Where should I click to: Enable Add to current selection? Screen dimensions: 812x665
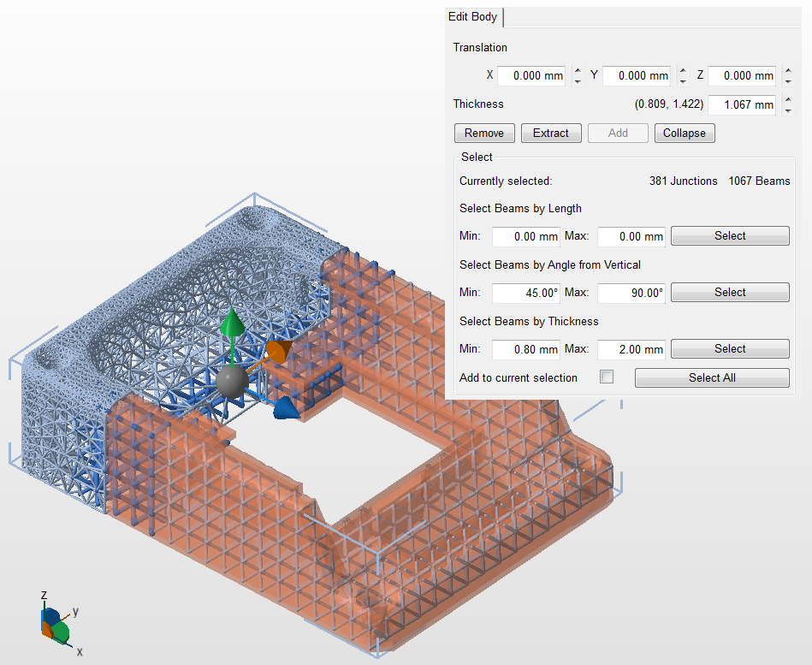(x=607, y=376)
